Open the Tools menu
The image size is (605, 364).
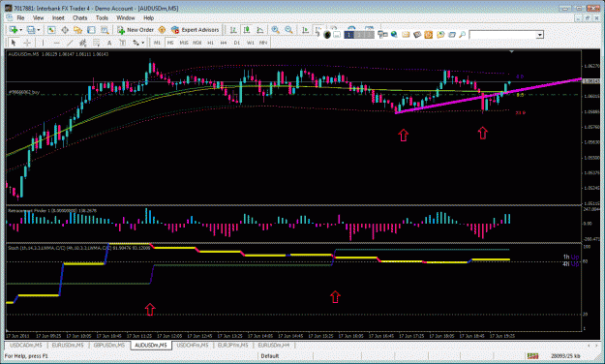tap(102, 17)
